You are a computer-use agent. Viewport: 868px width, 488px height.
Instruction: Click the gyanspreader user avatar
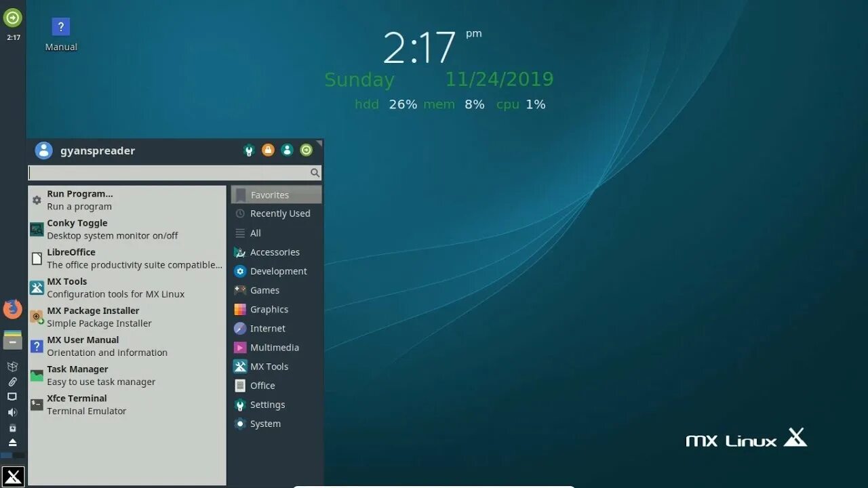pyautogui.click(x=43, y=150)
